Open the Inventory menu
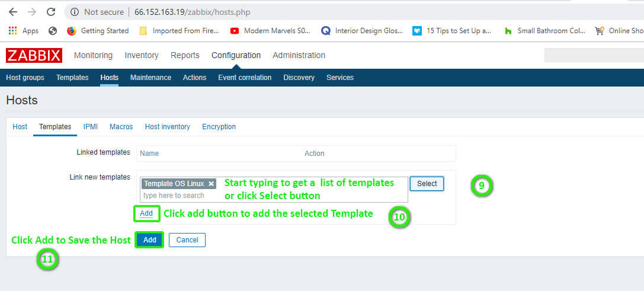 (x=142, y=55)
